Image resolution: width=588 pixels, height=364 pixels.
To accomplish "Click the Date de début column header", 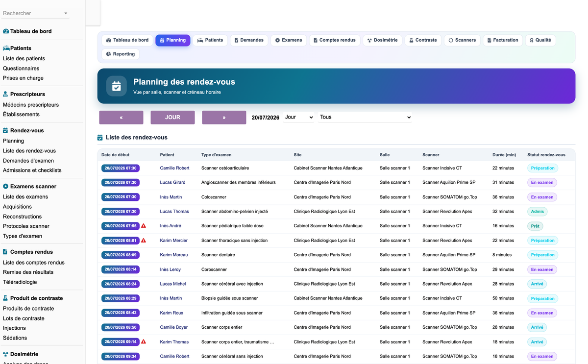I will (x=116, y=155).
